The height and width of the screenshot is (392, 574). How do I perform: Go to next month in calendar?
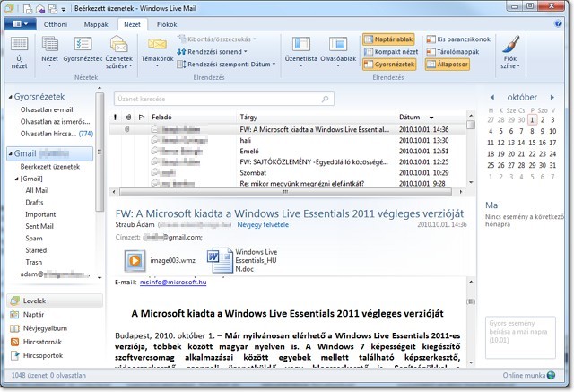click(552, 98)
